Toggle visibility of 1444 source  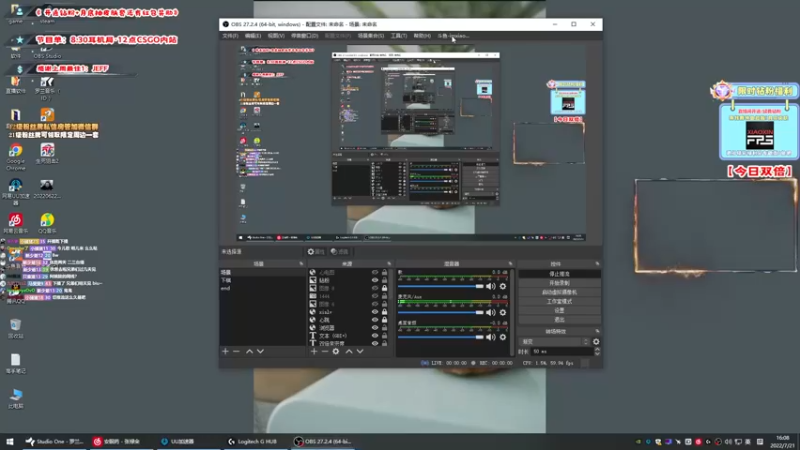(375, 296)
